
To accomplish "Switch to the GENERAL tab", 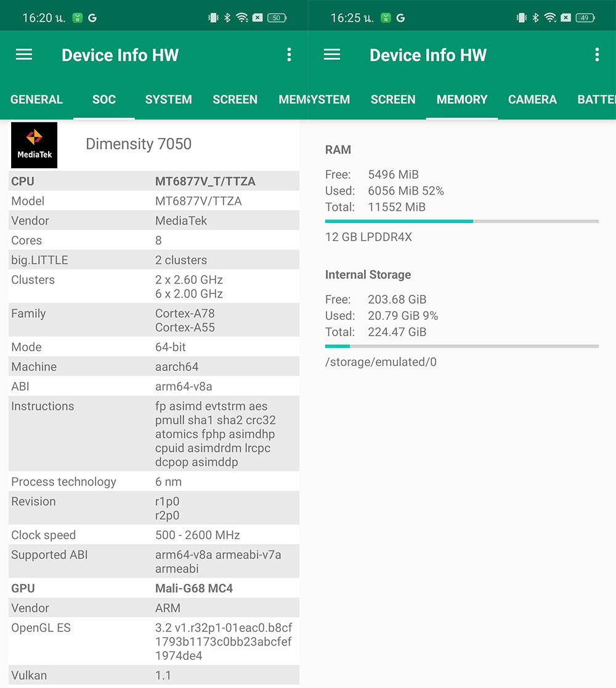I will pyautogui.click(x=36, y=100).
